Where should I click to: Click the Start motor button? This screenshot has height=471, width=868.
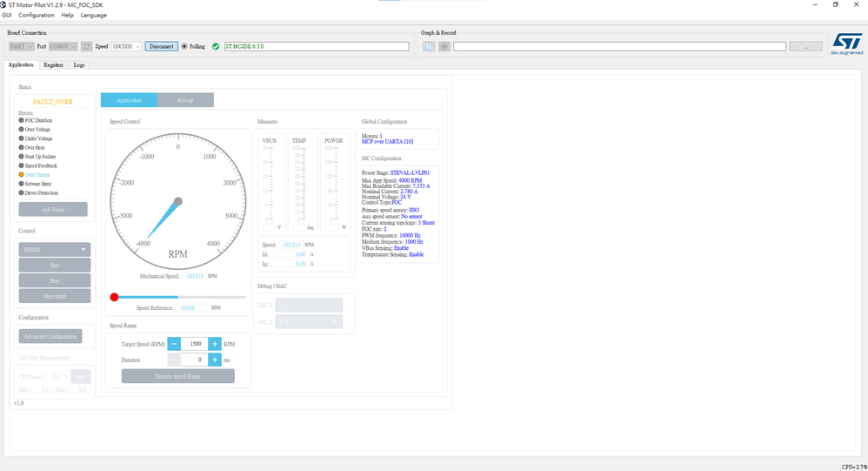click(54, 266)
